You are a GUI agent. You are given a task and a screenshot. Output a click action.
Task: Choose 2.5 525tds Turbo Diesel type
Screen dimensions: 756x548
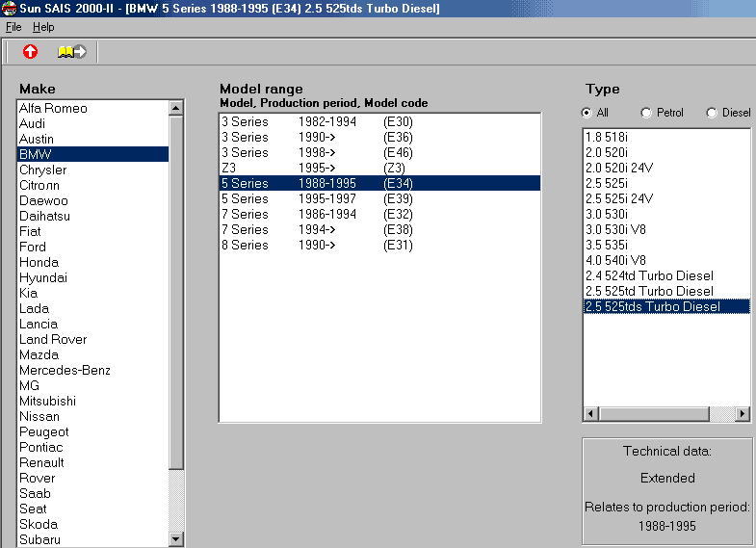666,306
